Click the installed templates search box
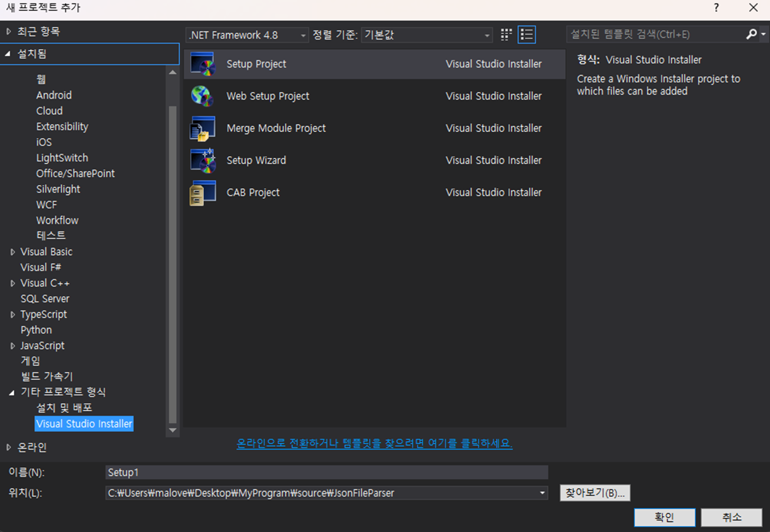The height and width of the screenshot is (532, 770). (656, 34)
